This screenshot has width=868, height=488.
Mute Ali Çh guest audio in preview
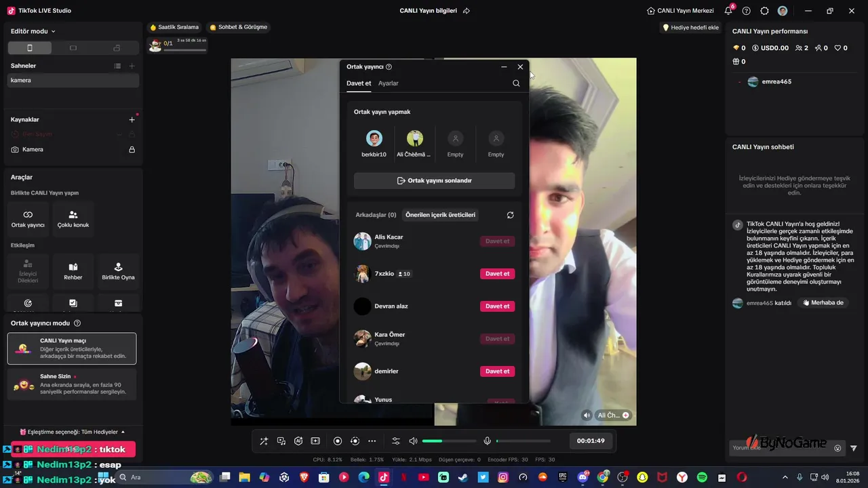tap(587, 415)
